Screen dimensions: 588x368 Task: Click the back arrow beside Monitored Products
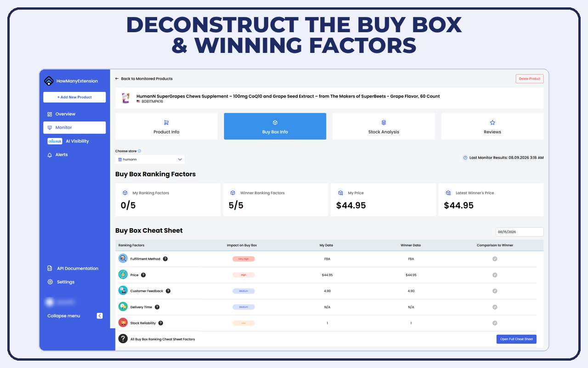coord(117,79)
